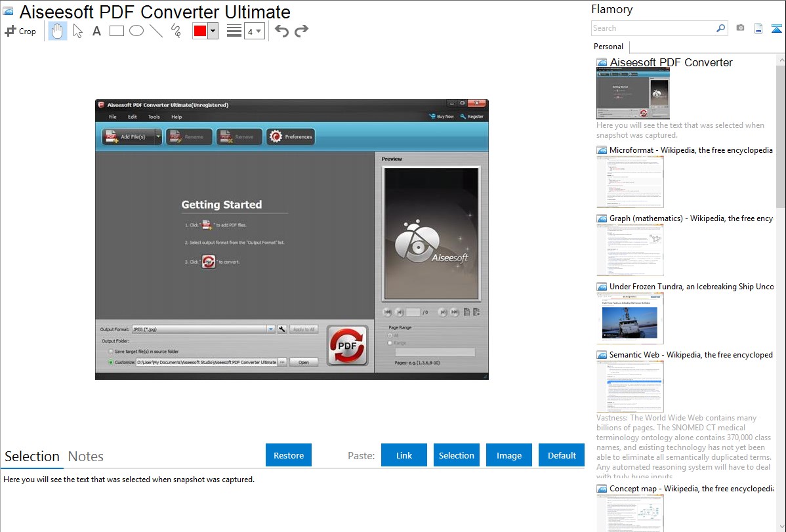Image resolution: width=786 pixels, height=532 pixels.
Task: Open the File menu in Aiseesoft window
Action: pyautogui.click(x=113, y=117)
